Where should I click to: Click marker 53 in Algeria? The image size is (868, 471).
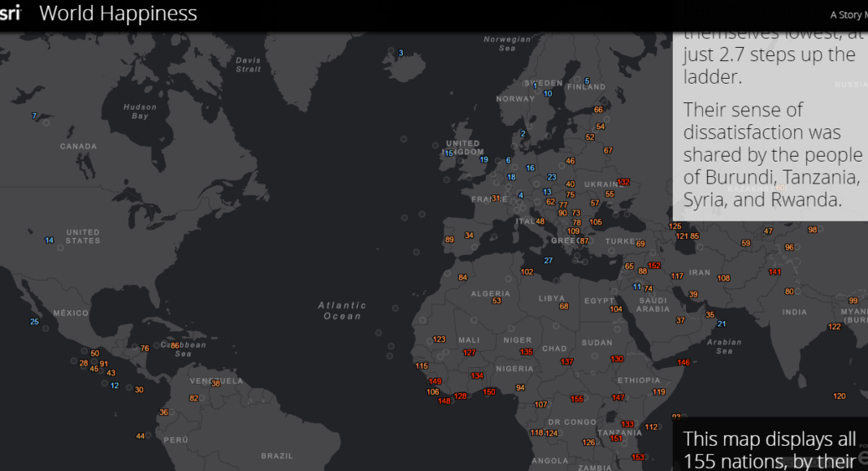(x=496, y=301)
